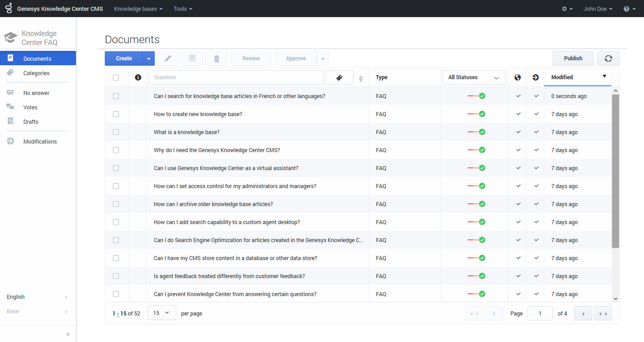The height and width of the screenshot is (342, 644).
Task: Open the Tools menu in top bar
Action: (x=183, y=9)
